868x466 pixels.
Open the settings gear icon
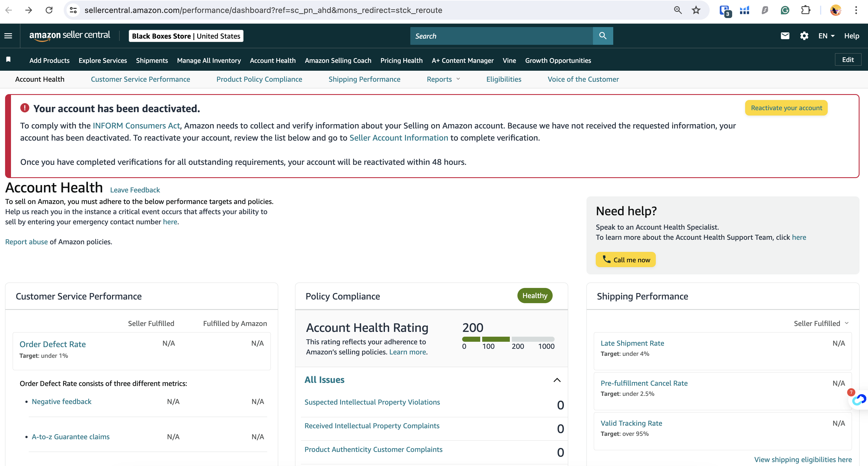pos(804,36)
